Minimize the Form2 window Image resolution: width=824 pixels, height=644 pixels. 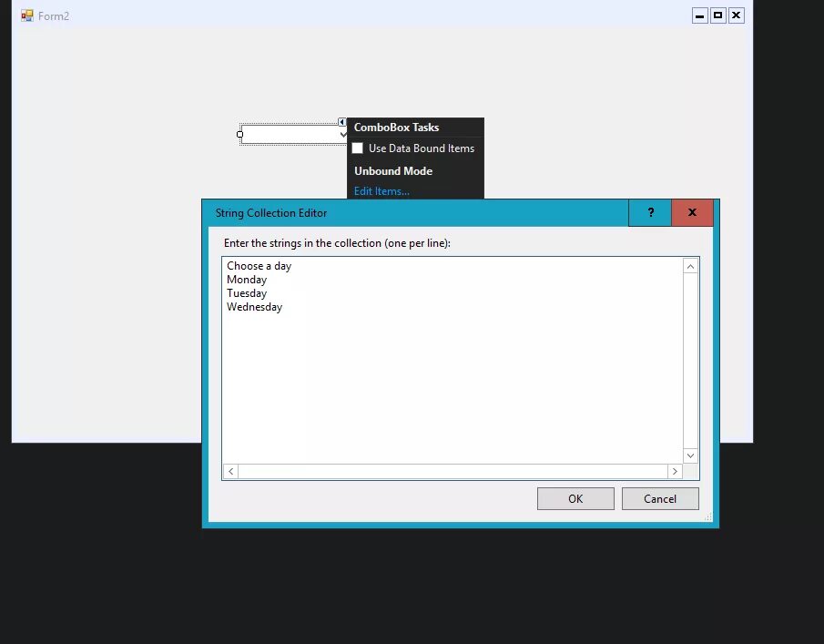(699, 15)
